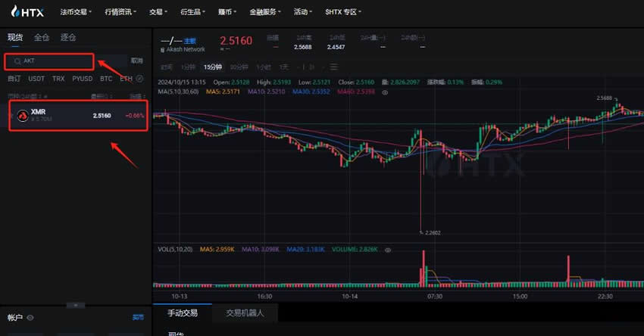Sort the list by 最新价 column

click(x=102, y=96)
